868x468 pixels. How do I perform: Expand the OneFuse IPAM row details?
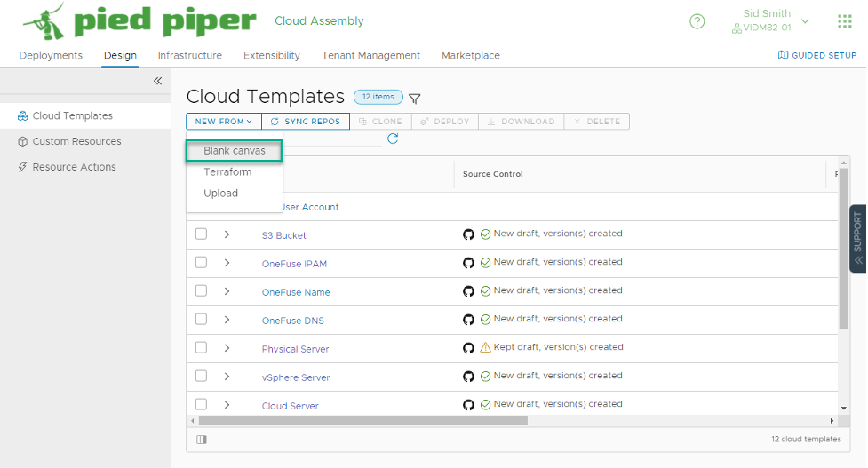(x=227, y=263)
